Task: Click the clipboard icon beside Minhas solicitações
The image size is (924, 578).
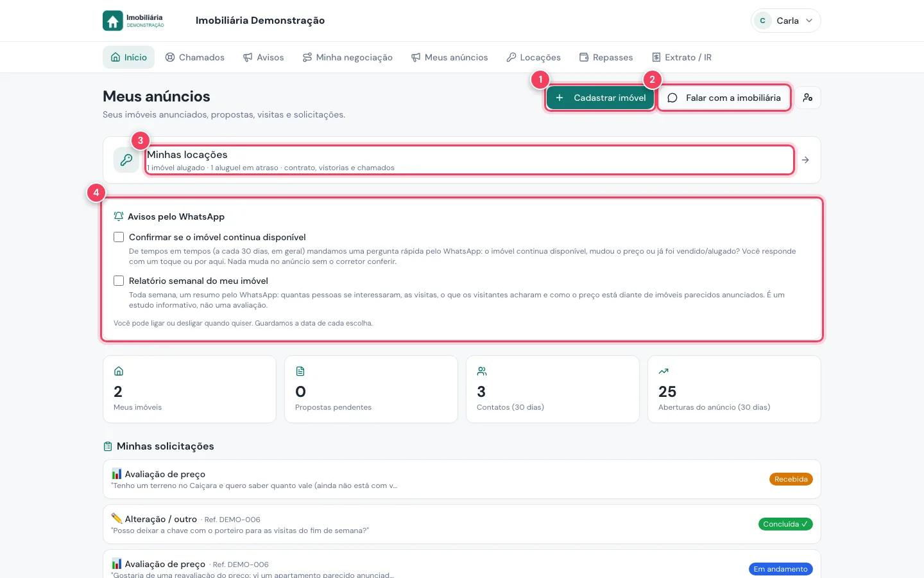Action: coord(108,446)
